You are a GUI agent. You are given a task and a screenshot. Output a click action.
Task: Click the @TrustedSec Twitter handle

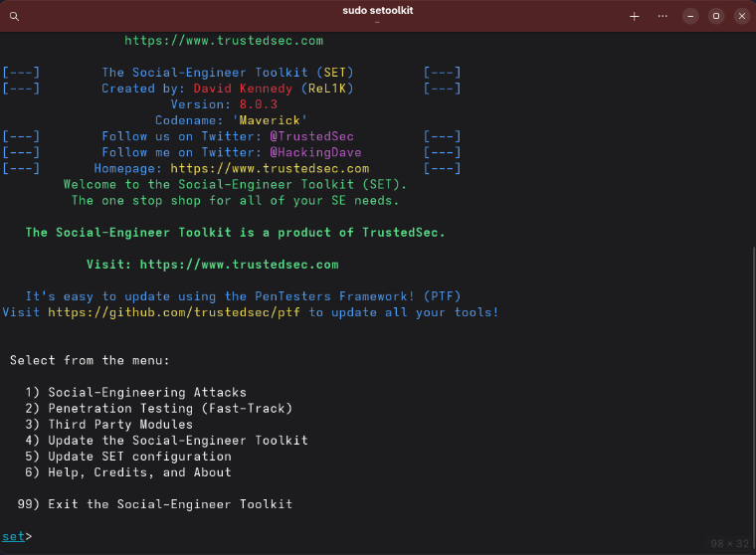tap(312, 136)
